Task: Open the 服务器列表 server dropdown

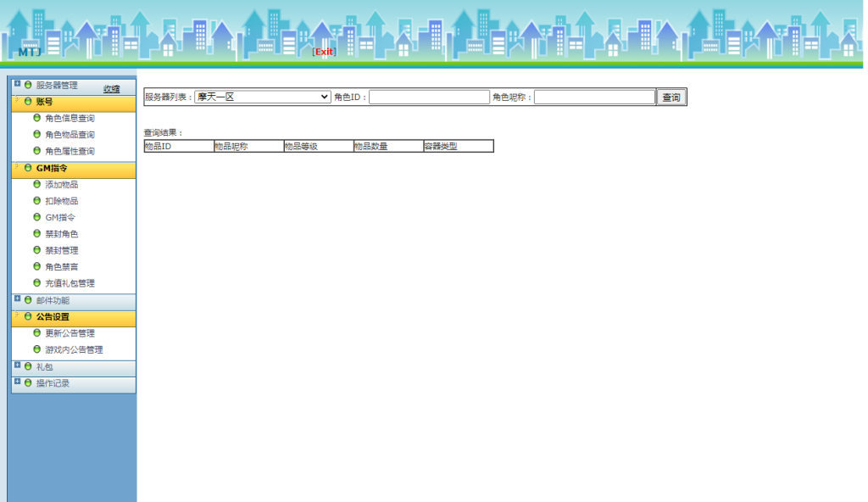Action: tap(262, 98)
